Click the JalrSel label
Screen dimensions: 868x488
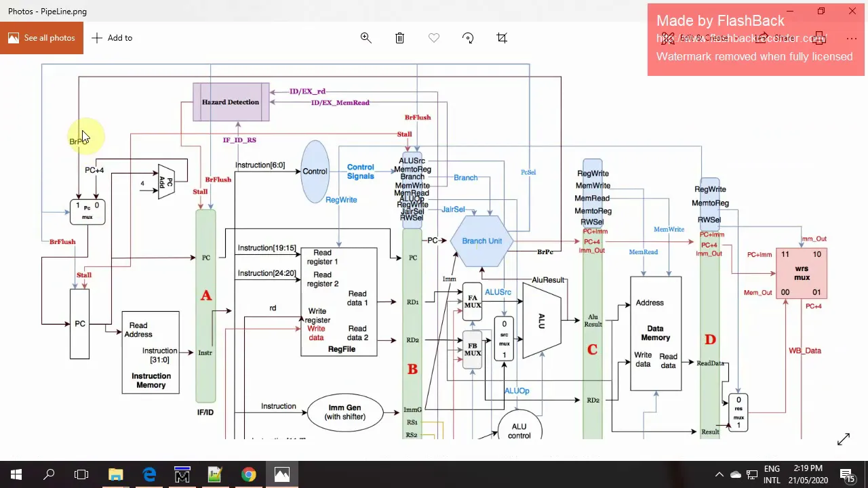[453, 209]
